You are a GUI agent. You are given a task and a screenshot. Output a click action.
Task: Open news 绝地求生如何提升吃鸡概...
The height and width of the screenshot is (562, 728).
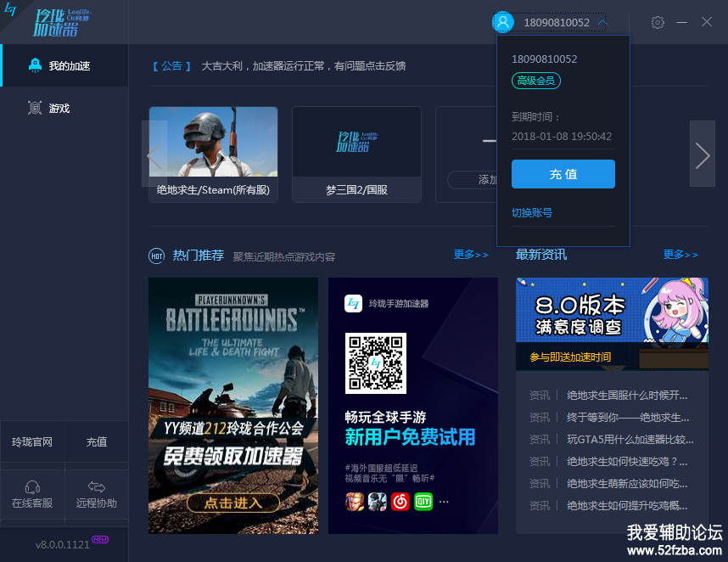[627, 505]
